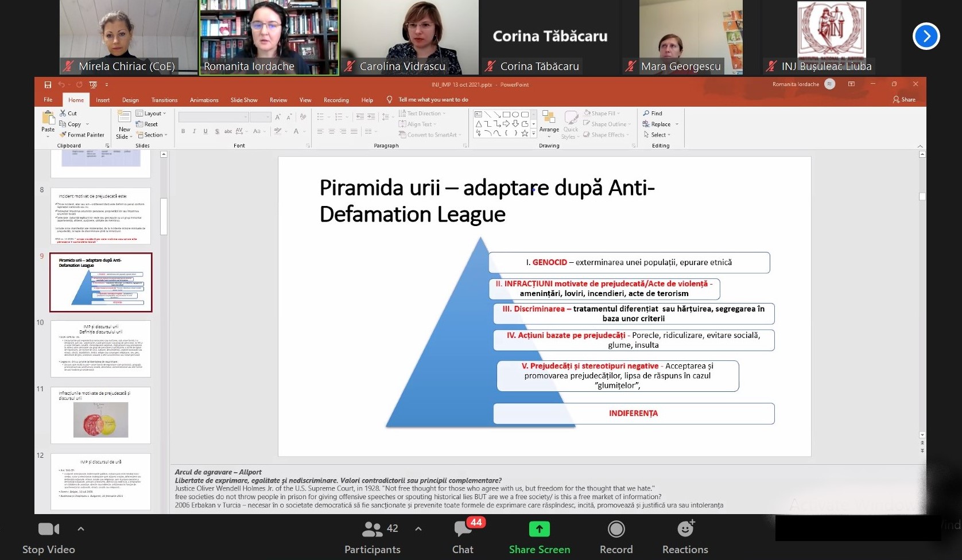Cut the selection with scissors icon

[x=68, y=114]
